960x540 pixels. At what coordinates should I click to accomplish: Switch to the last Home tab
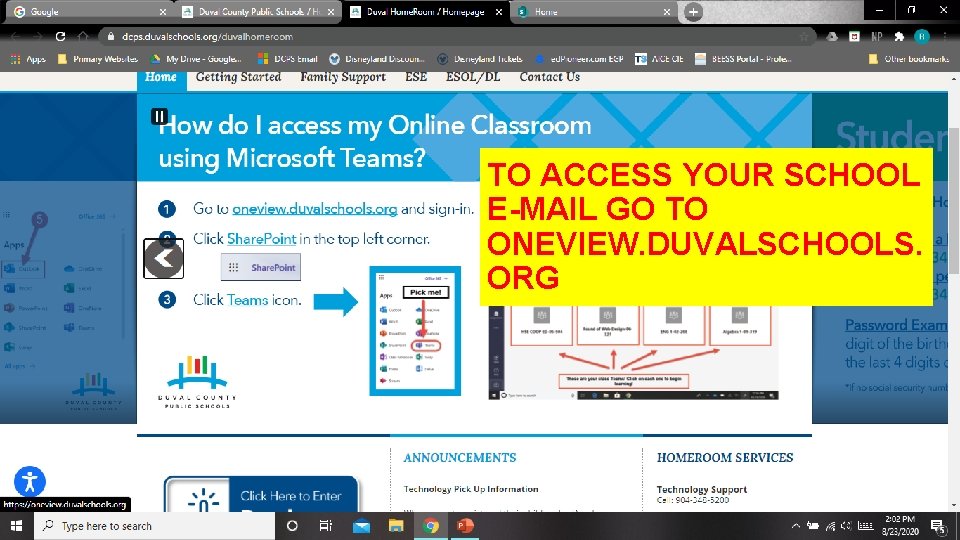(594, 12)
